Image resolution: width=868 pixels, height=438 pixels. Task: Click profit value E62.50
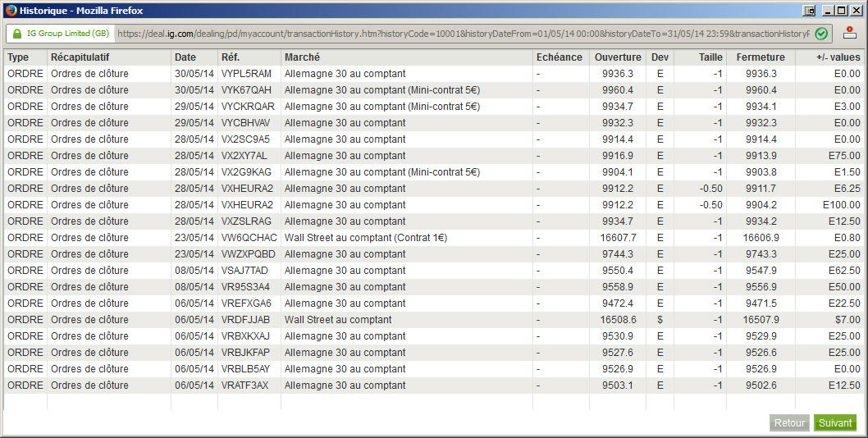coord(845,270)
